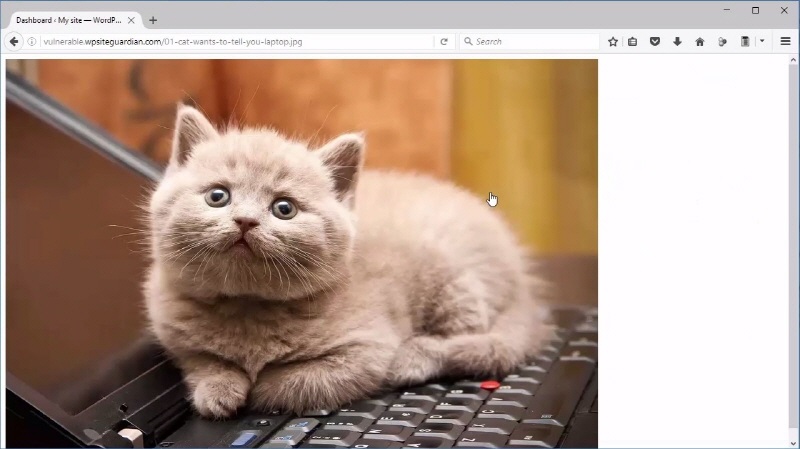This screenshot has width=800, height=449.
Task: Close the Dashboard tab
Action: click(x=131, y=20)
